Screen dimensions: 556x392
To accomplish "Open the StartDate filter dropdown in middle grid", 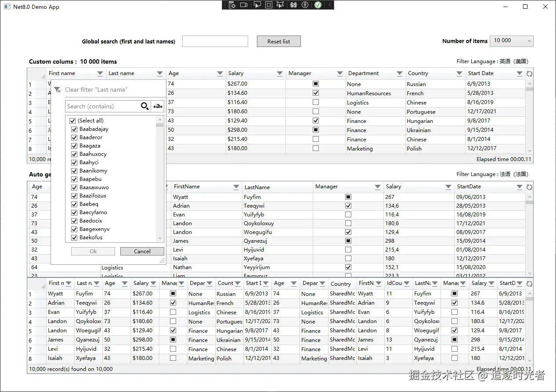I will pos(520,187).
